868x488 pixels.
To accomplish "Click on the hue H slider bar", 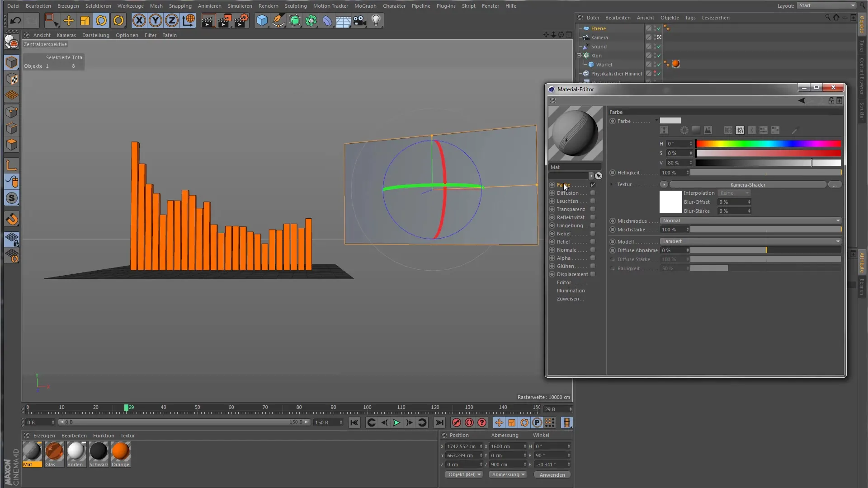I will pyautogui.click(x=768, y=144).
